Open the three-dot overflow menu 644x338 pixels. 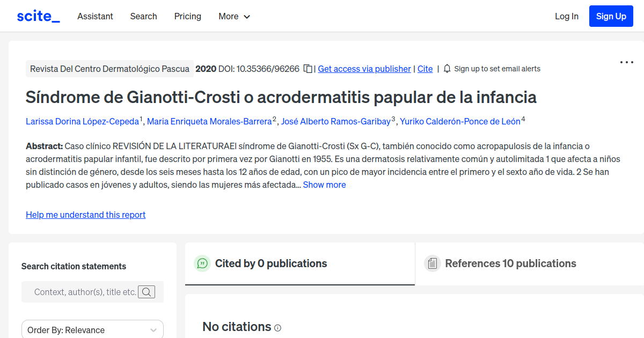coord(626,62)
